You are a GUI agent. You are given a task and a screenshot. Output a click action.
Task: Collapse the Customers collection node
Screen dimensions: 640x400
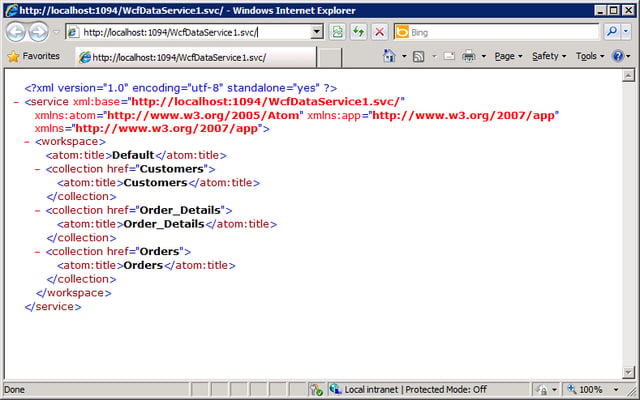point(38,169)
